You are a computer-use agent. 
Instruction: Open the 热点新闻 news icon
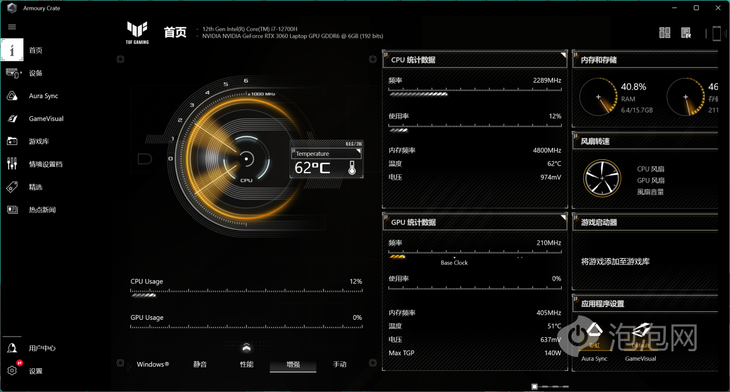pyautogui.click(x=13, y=210)
